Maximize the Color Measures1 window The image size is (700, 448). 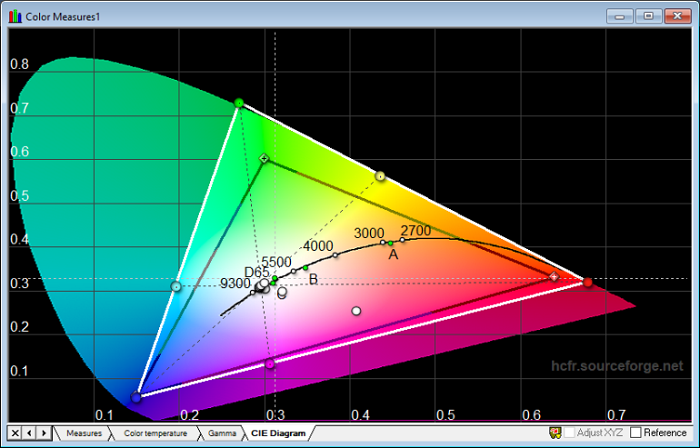[x=648, y=15]
